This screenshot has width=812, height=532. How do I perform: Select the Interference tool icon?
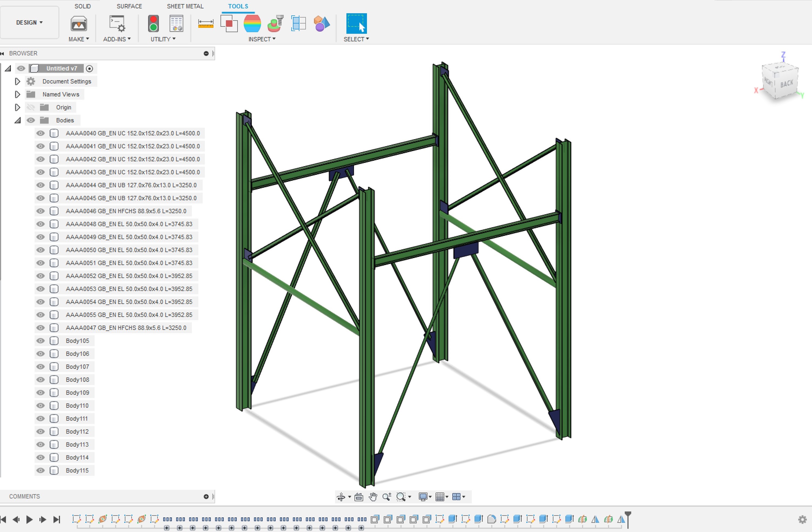coord(229,24)
